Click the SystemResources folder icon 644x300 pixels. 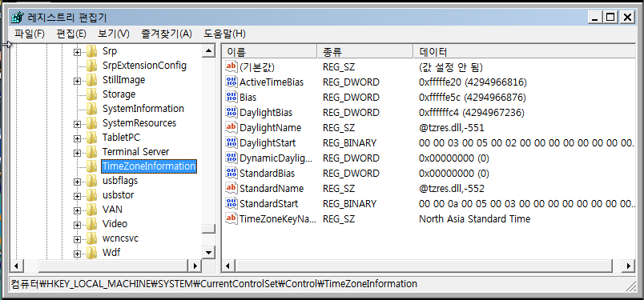coord(91,123)
